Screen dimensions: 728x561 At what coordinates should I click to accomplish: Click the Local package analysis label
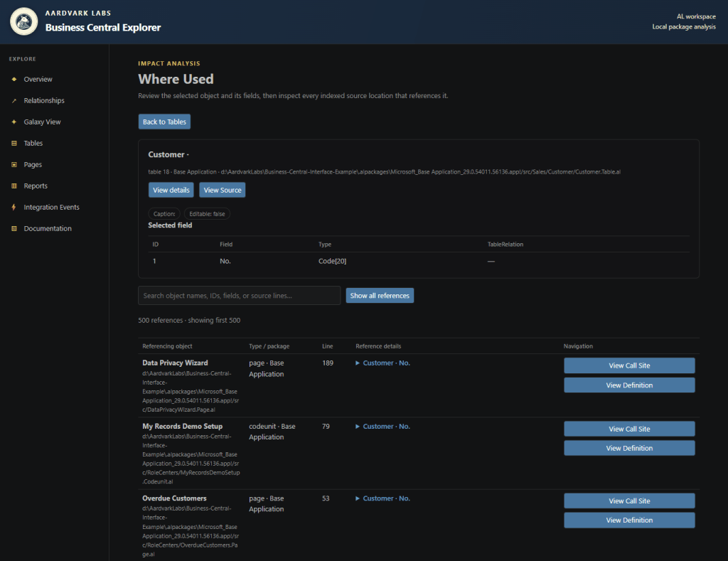[x=684, y=27]
